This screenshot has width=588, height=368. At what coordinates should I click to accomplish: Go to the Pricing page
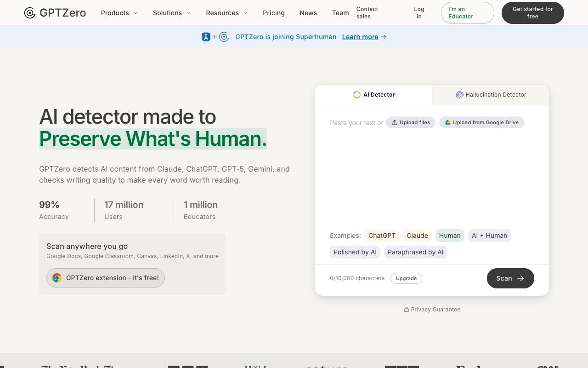pos(274,13)
